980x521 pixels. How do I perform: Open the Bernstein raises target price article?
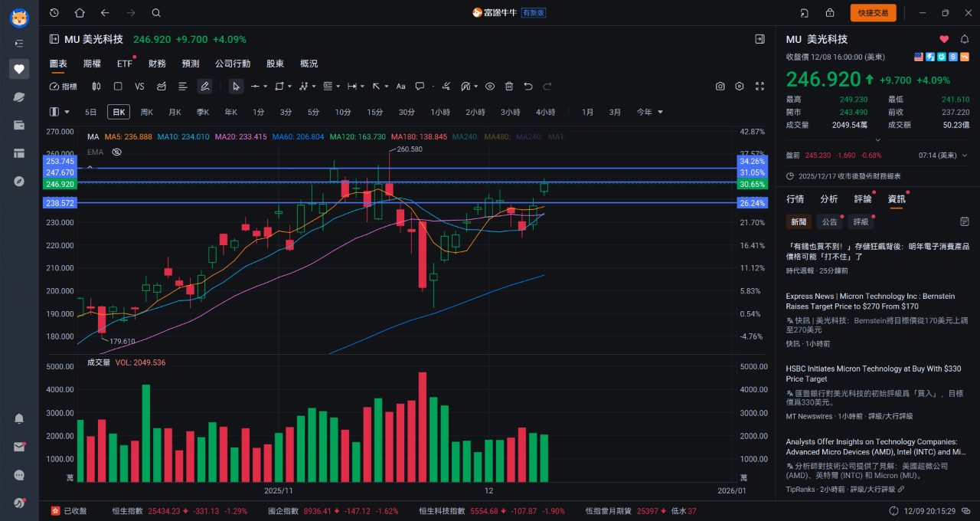pyautogui.click(x=871, y=301)
